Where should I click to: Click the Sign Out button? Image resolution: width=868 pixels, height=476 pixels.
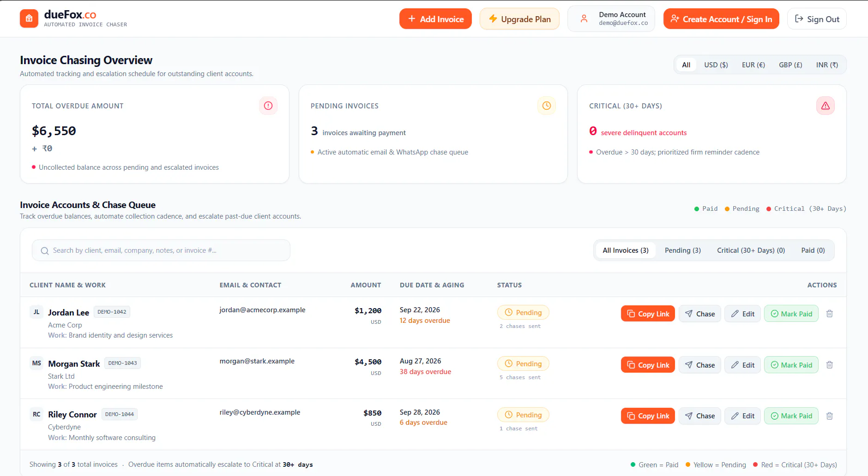tap(817, 19)
